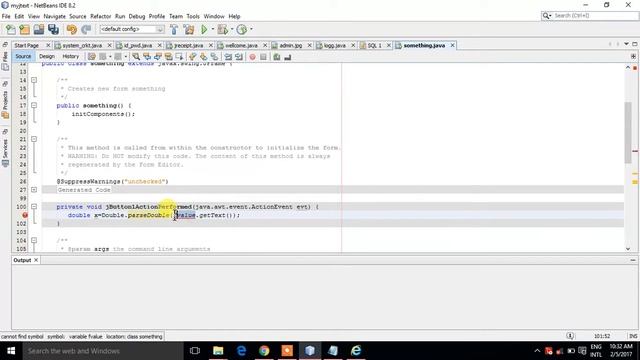Open the default config dropdown
The width and height of the screenshot is (640, 360).
[x=132, y=29]
